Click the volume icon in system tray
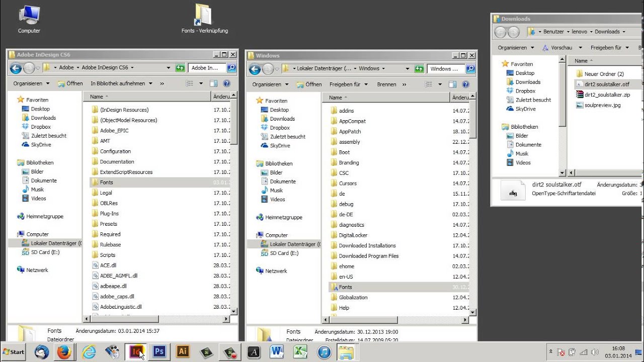This screenshot has height=362, width=644. 595,352
